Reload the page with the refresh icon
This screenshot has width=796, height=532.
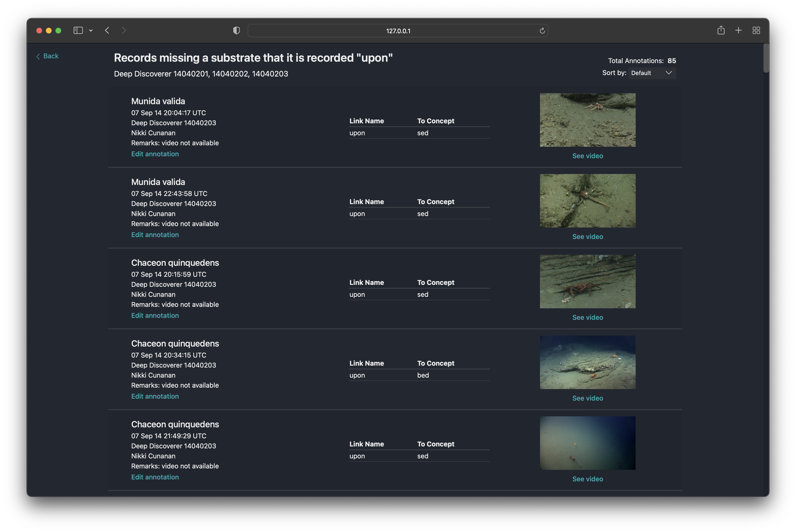(x=542, y=31)
